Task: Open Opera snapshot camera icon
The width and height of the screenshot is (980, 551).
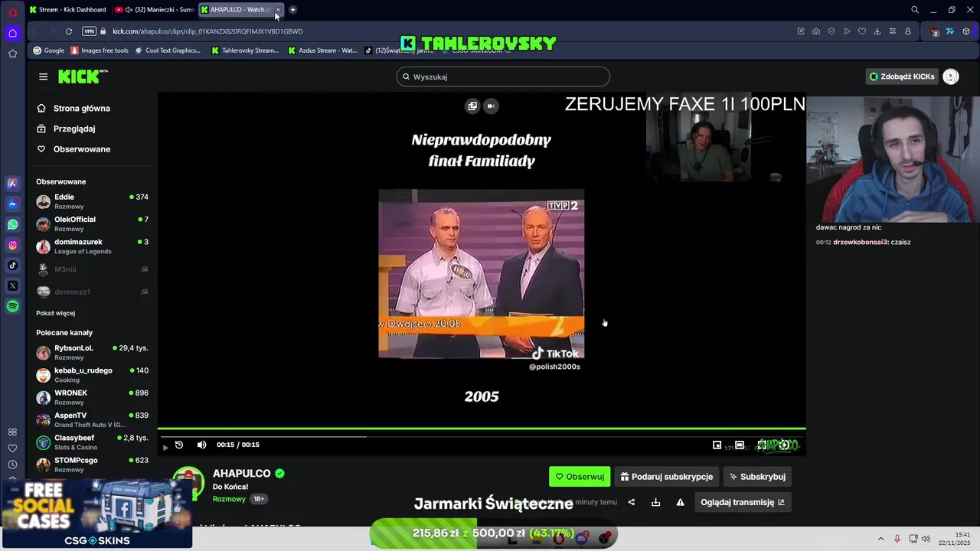Action: (816, 31)
